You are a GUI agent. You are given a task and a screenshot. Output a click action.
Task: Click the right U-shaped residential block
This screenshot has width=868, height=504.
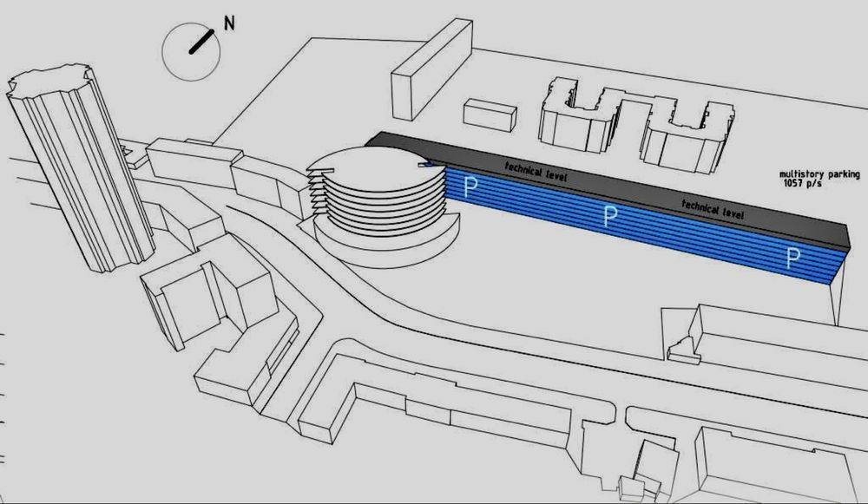coord(688,133)
